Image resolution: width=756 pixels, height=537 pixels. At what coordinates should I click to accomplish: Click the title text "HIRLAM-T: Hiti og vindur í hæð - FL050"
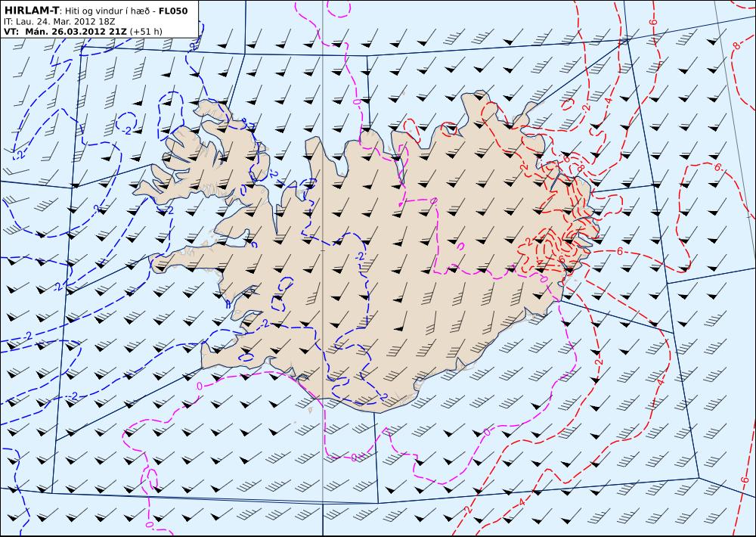click(96, 10)
